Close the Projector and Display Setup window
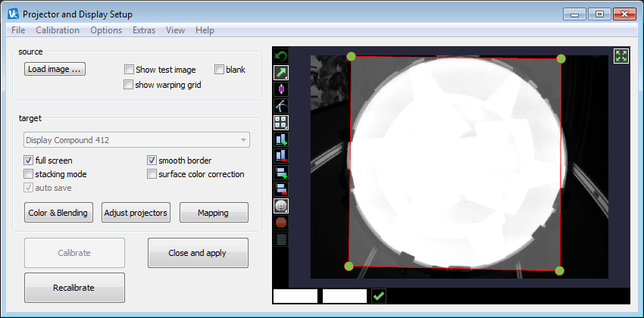The width and height of the screenshot is (644, 318). (624, 14)
